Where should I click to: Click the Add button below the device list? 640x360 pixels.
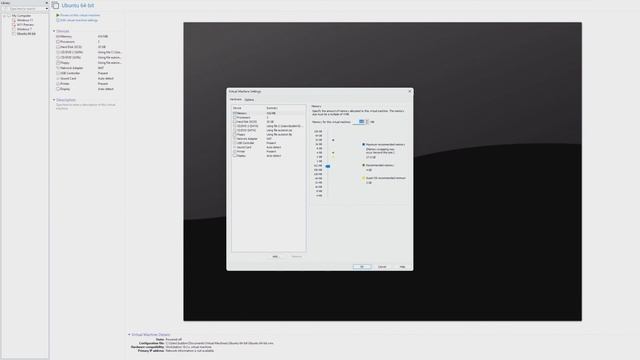(276, 256)
